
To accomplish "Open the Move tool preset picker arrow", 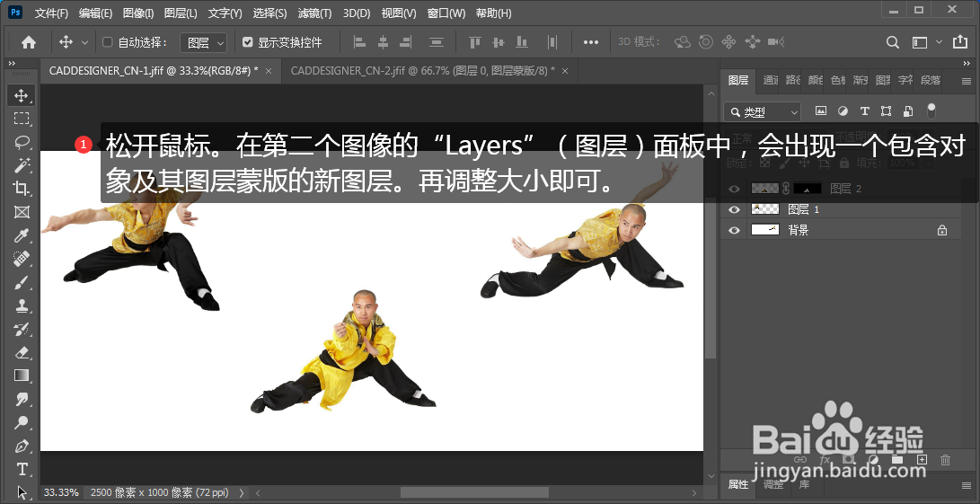I will (85, 42).
